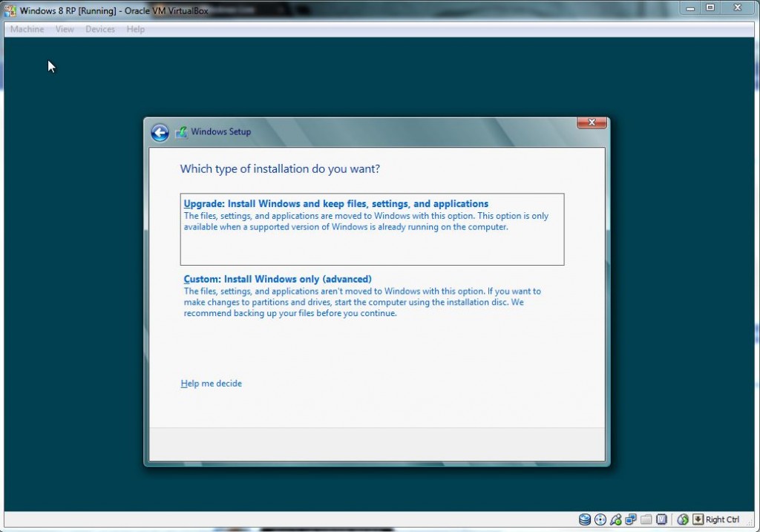The image size is (760, 532).
Task: Open the shared folders status icon
Action: coord(646,519)
